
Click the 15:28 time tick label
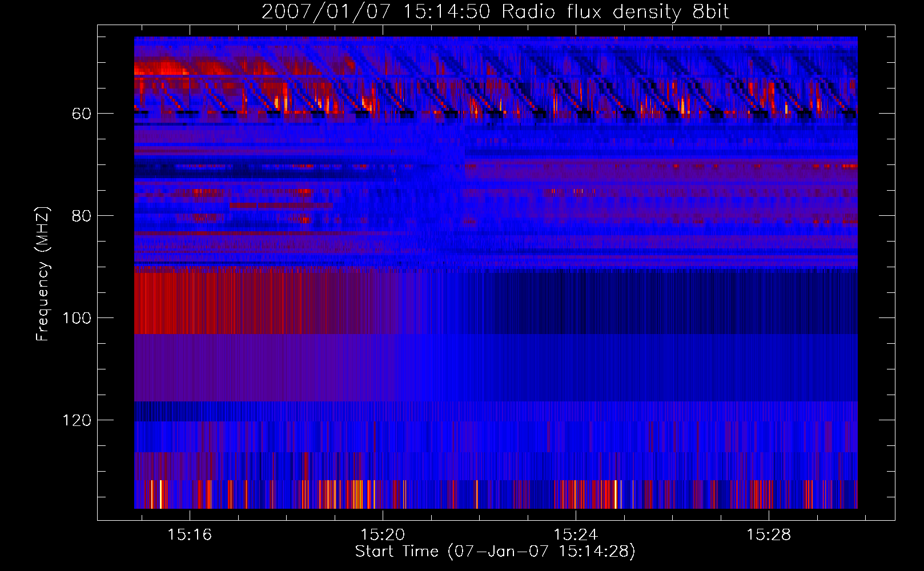769,534
